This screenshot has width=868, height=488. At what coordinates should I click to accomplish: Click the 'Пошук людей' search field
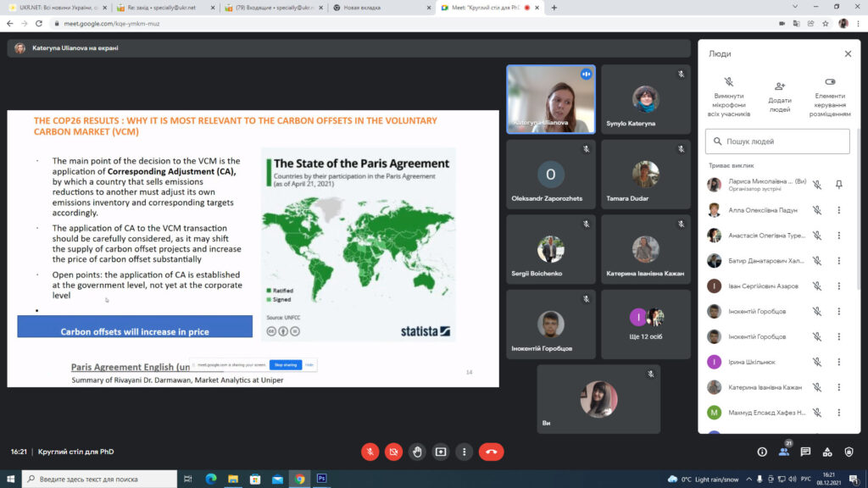point(777,141)
